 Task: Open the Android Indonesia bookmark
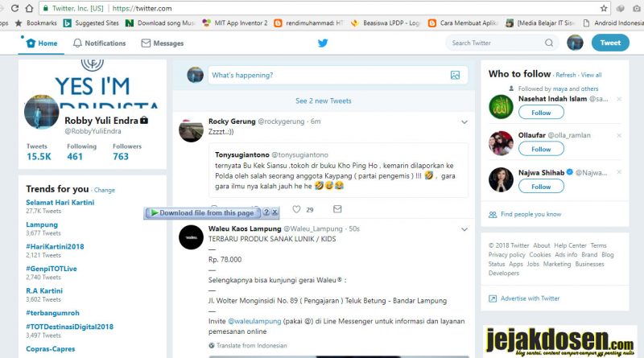coord(613,23)
